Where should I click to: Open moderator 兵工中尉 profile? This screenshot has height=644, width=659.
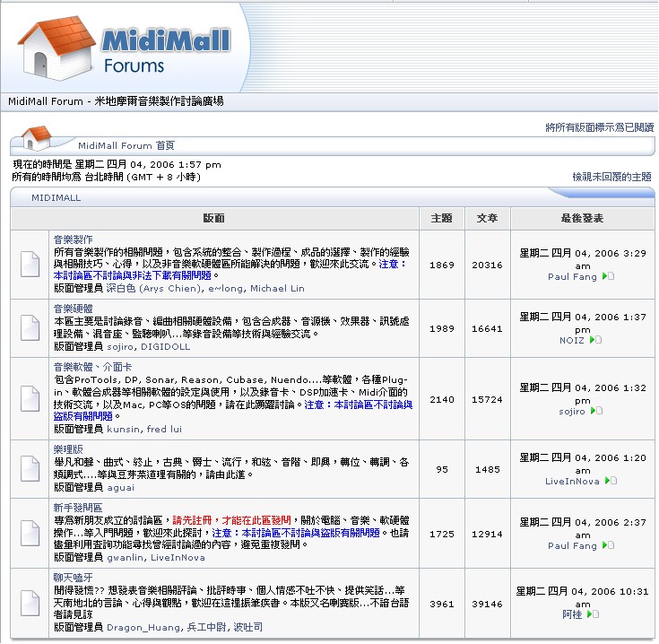(x=207, y=627)
